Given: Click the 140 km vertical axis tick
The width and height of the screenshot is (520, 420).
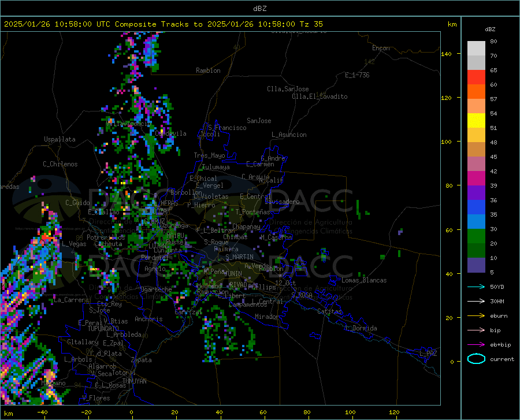Looking at the screenshot, I should coord(447,54).
